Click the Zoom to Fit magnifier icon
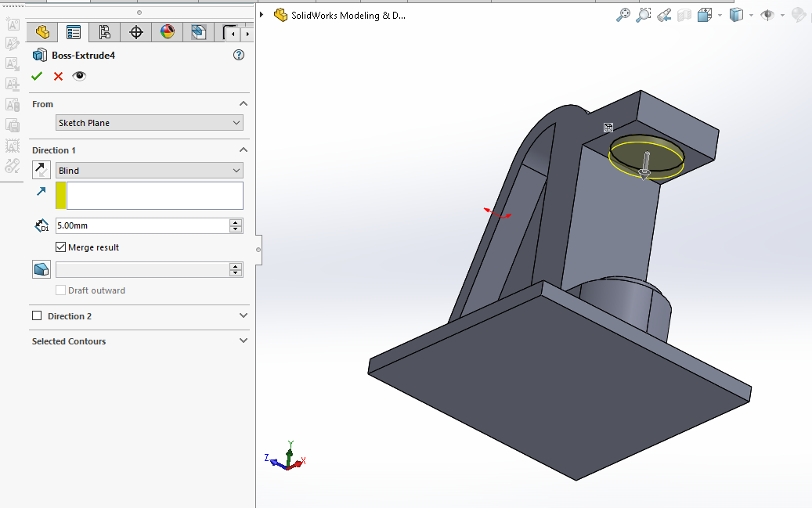 tap(623, 15)
